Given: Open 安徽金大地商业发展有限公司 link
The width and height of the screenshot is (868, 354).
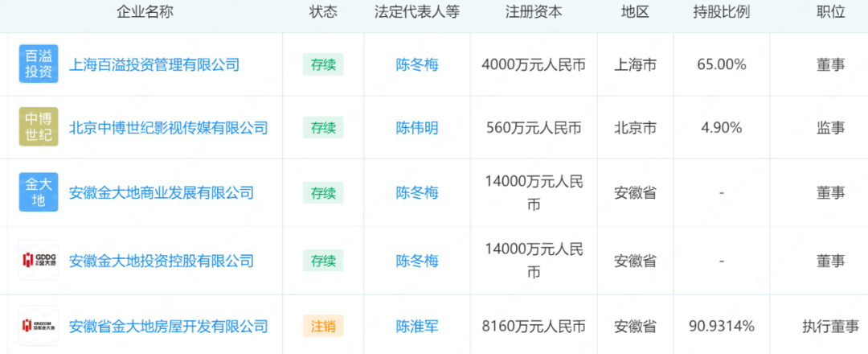Looking at the screenshot, I should (x=161, y=193).
